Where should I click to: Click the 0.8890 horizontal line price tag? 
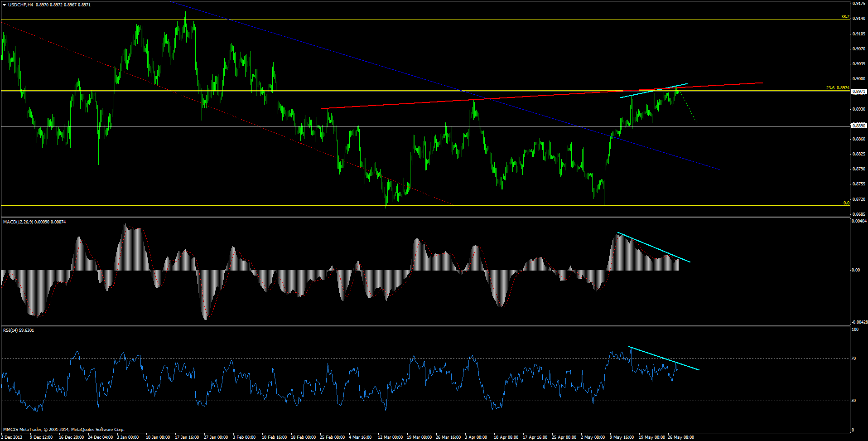pos(859,126)
